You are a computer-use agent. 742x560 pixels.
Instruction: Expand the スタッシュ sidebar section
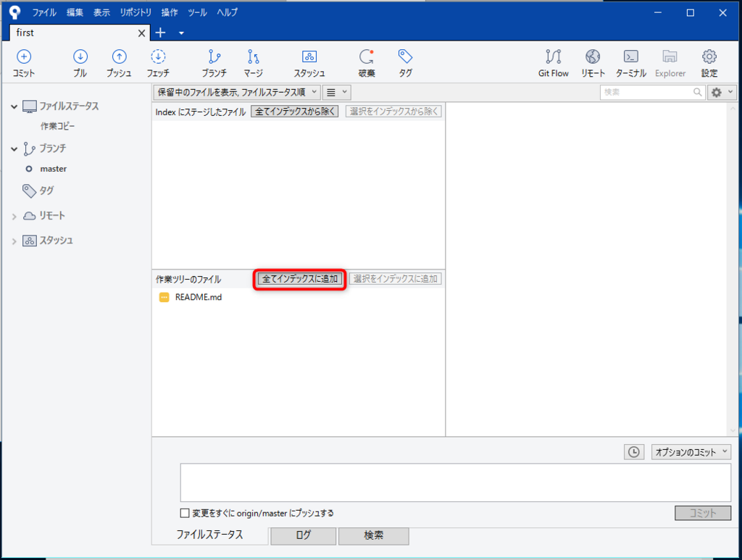[x=14, y=241]
